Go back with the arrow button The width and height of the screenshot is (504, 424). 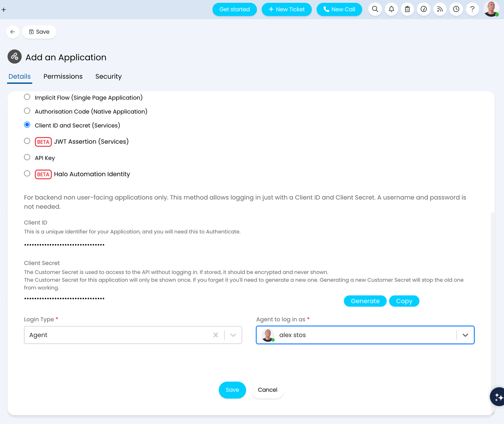click(13, 32)
